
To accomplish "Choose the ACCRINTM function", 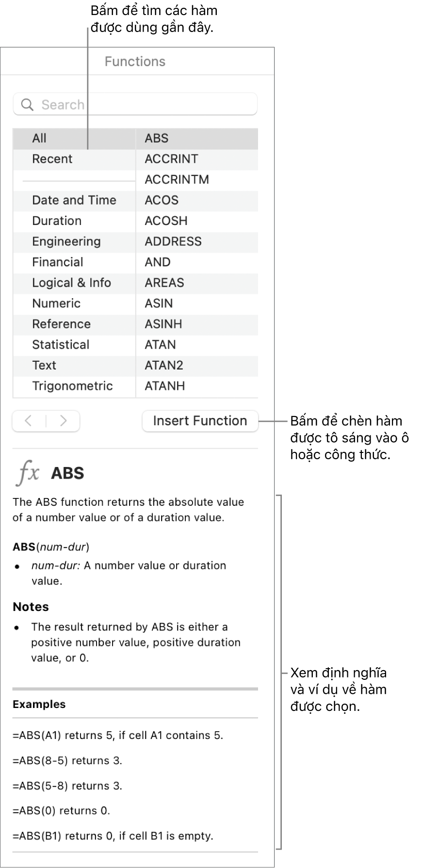I will tap(177, 179).
